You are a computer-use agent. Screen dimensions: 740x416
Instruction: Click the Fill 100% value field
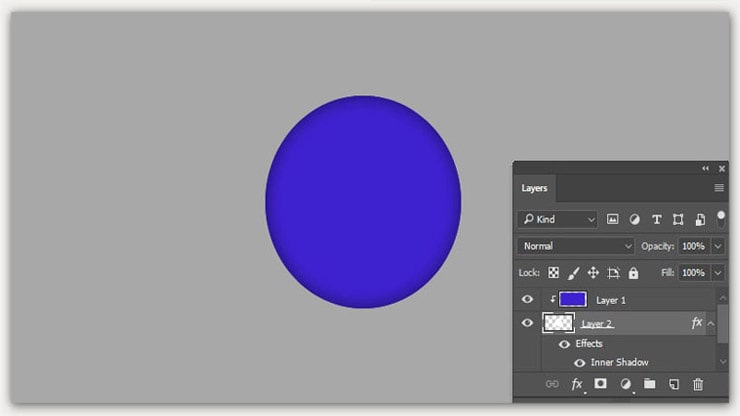[693, 272]
